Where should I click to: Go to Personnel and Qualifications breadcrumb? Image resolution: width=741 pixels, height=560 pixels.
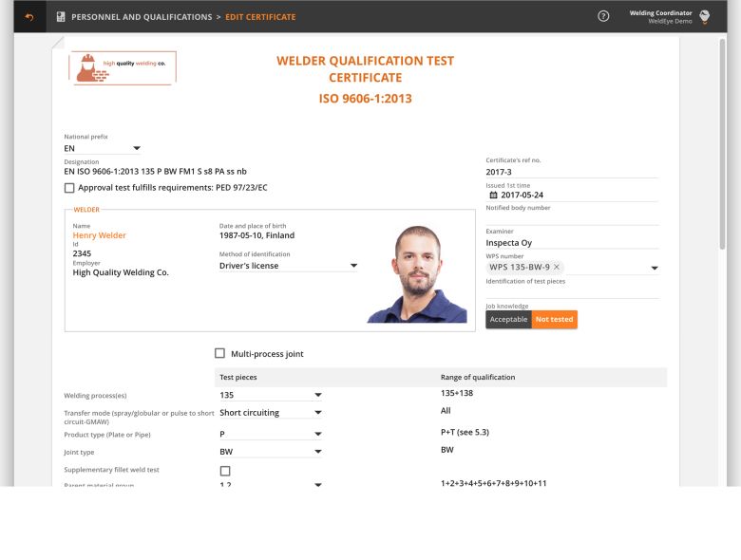click(142, 17)
